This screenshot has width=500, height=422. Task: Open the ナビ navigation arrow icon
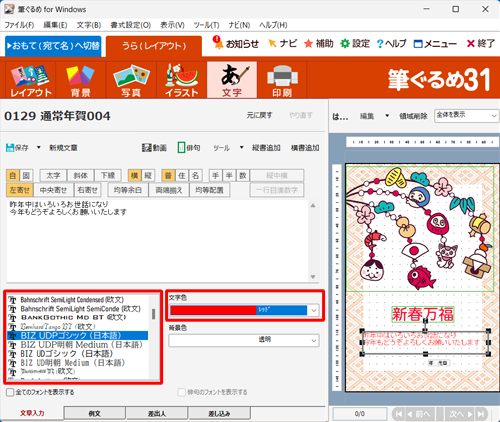tap(272, 43)
